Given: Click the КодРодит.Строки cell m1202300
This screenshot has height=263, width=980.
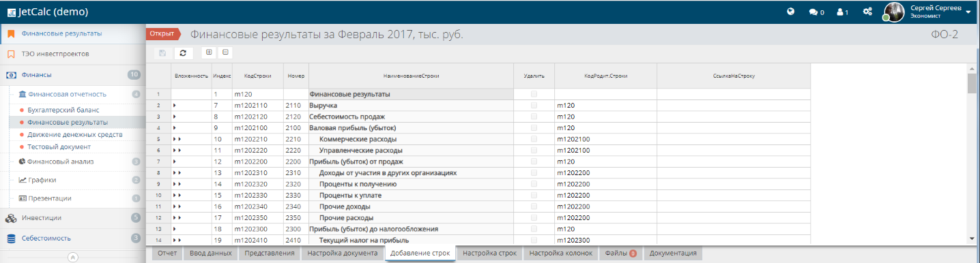Looking at the screenshot, I should (605, 240).
